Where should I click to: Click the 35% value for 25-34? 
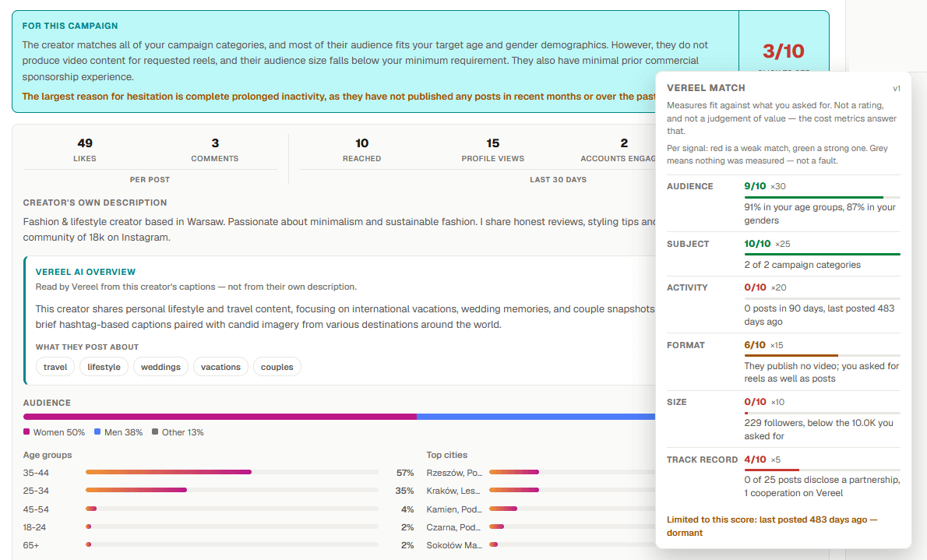(x=404, y=491)
